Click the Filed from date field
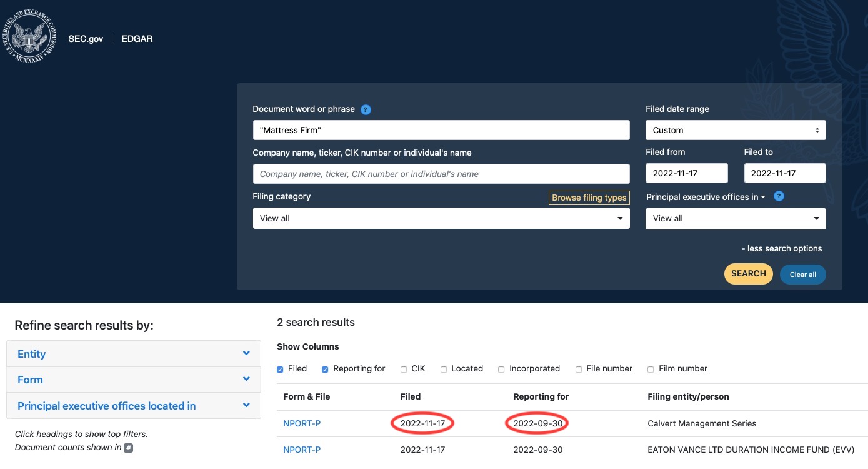Screen dimensions: 868x469 click(687, 173)
